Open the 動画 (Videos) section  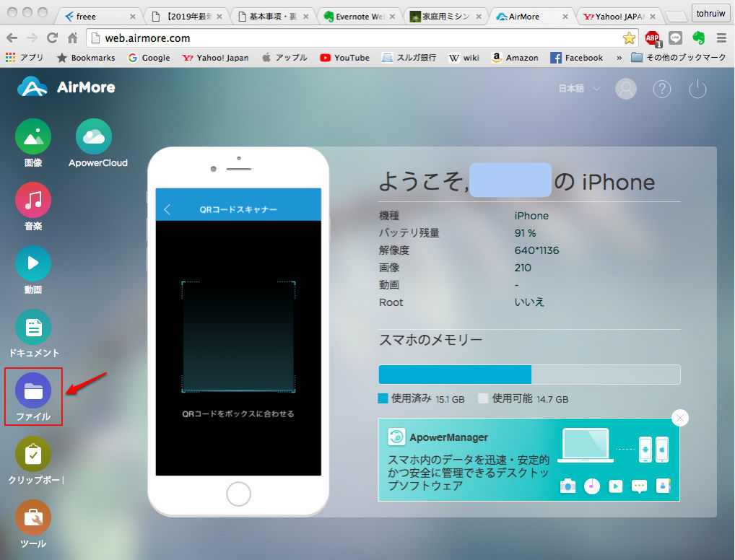click(32, 263)
